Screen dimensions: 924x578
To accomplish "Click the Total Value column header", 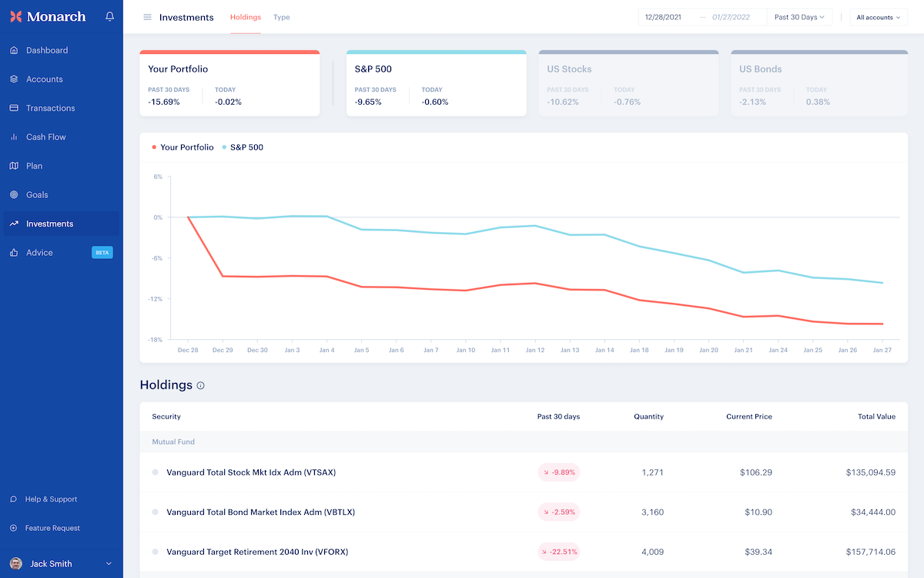I will 876,416.
